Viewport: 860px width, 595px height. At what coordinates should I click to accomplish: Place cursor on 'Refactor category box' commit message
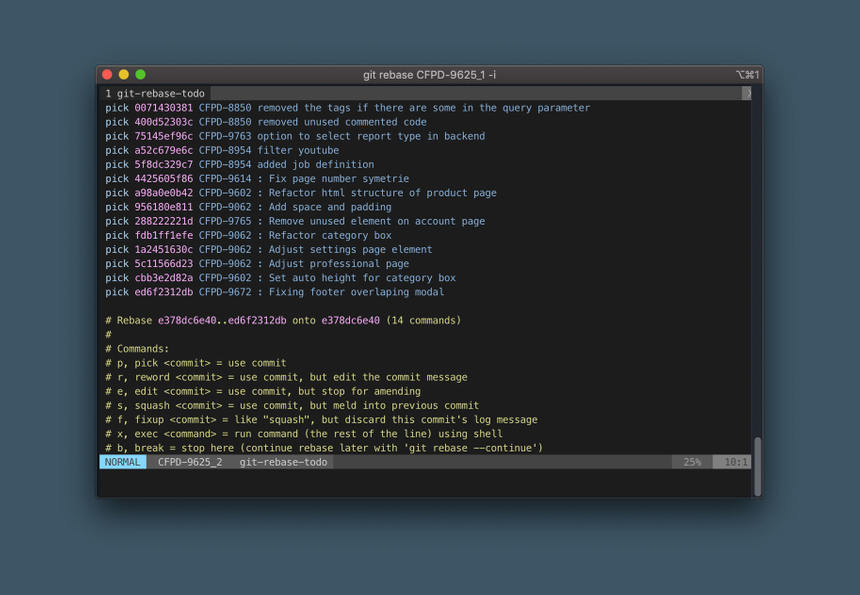[330, 236]
